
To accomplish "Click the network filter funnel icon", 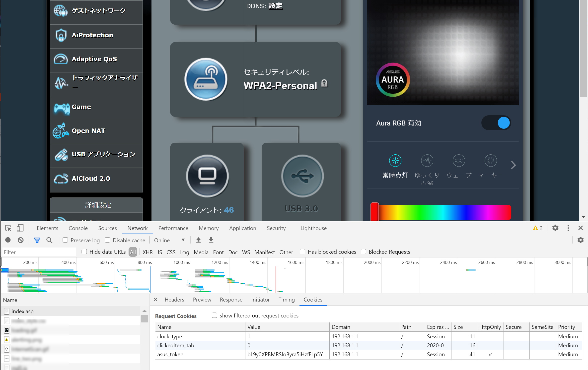I will (37, 240).
